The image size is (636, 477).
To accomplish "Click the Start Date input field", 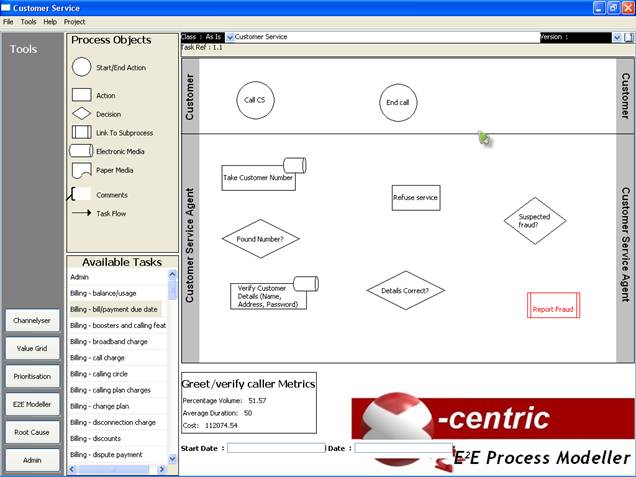I will (x=276, y=448).
